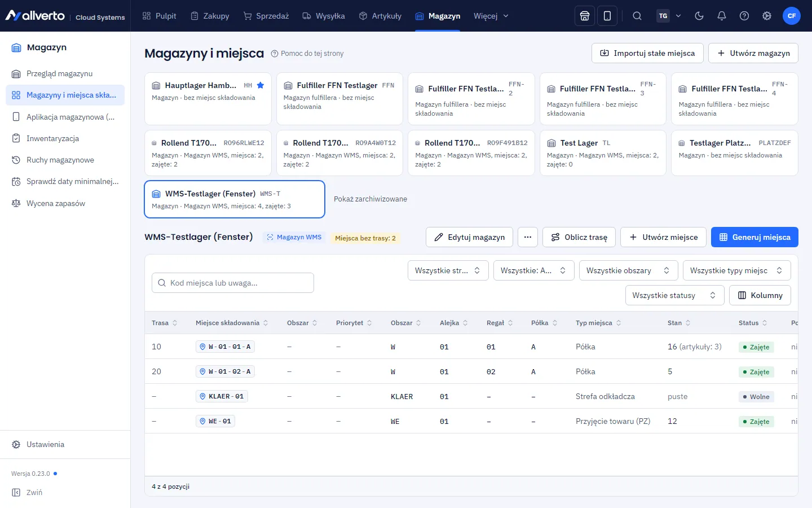Click the allverto logo
Viewport: 812px width, 508px height.
pos(35,16)
